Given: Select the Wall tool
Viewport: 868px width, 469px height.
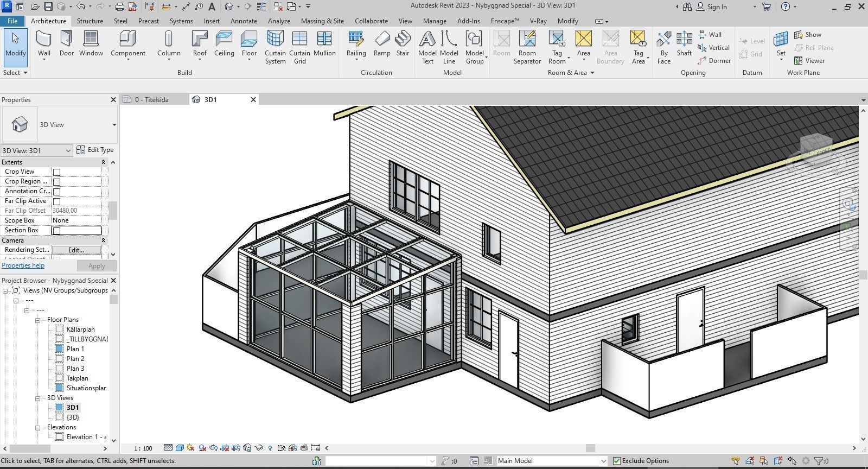Looking at the screenshot, I should coord(44,45).
